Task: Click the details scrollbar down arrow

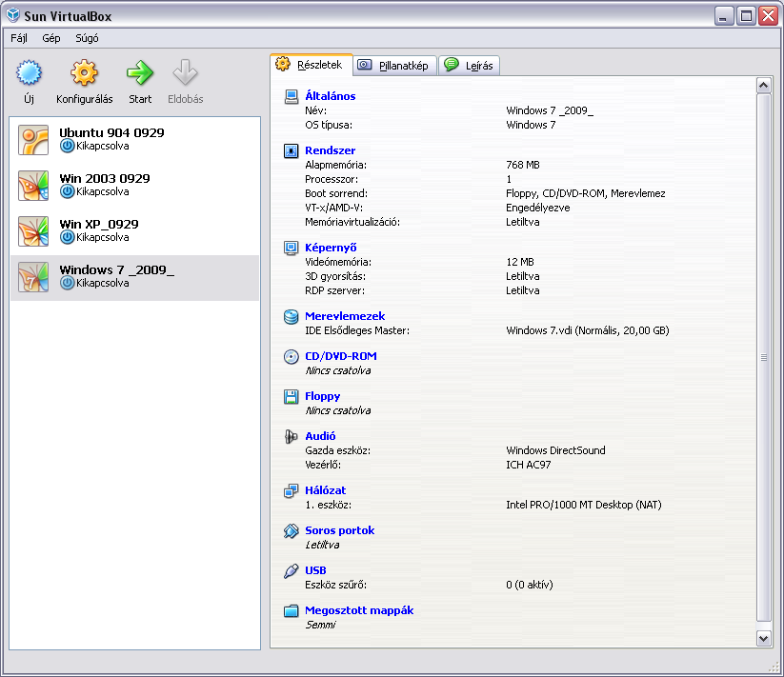Action: click(763, 638)
